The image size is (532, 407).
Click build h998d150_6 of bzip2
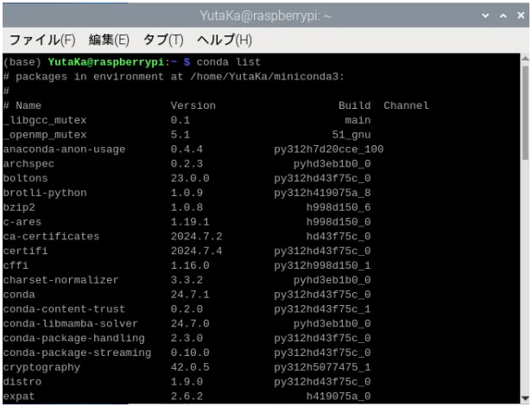click(339, 207)
